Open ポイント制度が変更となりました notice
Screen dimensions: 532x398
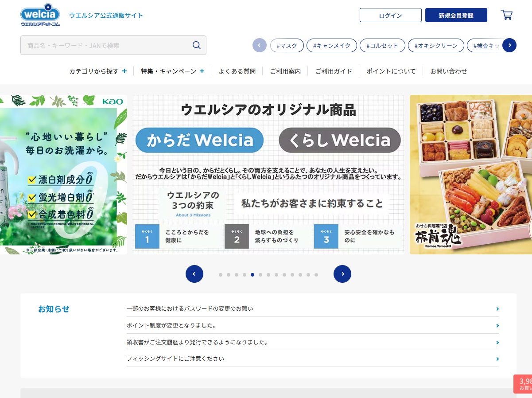(x=171, y=325)
